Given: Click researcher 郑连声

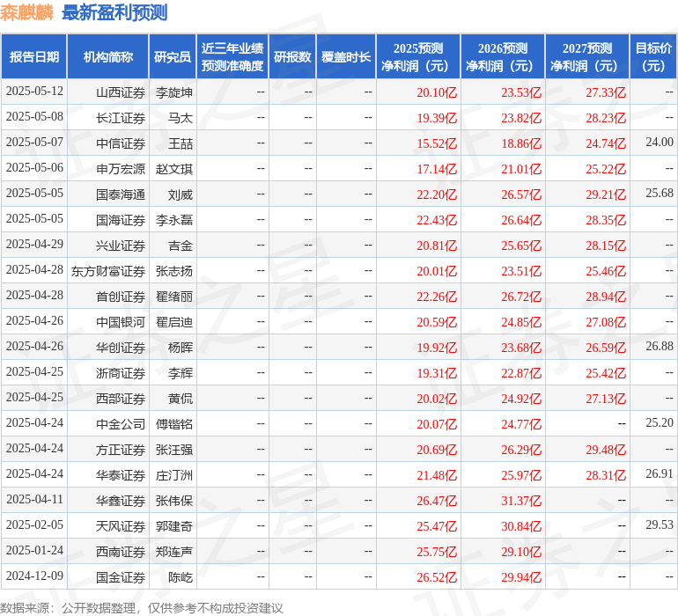Looking at the screenshot, I should (174, 552).
